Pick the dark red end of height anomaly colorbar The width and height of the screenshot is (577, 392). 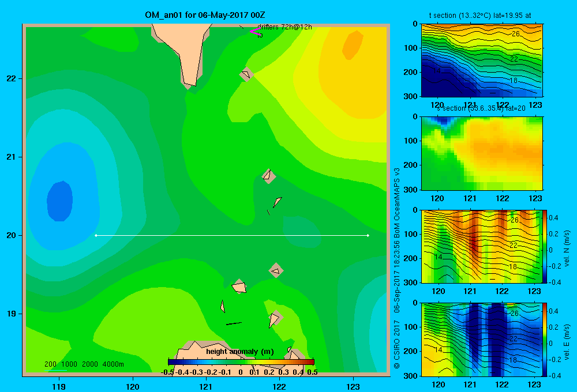(x=310, y=362)
